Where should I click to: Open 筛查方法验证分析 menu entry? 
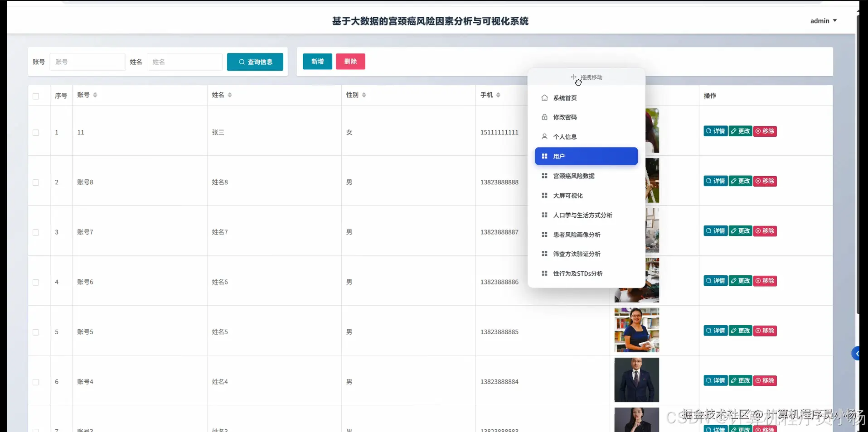(x=586, y=254)
